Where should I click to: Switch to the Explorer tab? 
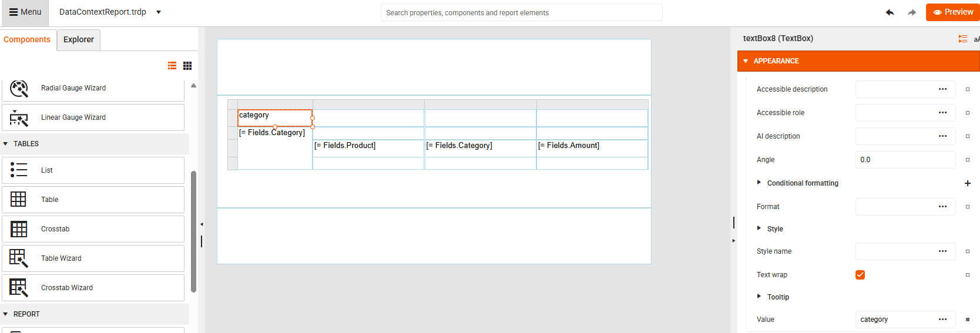(79, 40)
